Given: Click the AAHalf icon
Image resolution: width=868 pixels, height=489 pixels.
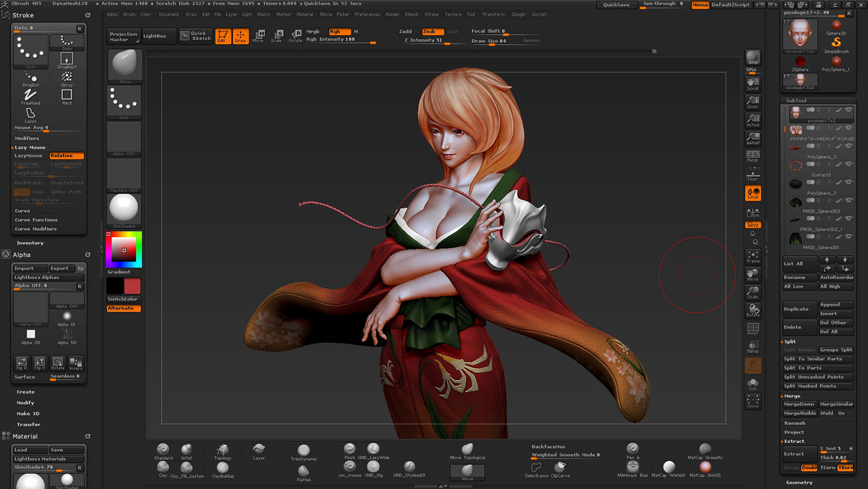Looking at the screenshot, I should tap(753, 138).
